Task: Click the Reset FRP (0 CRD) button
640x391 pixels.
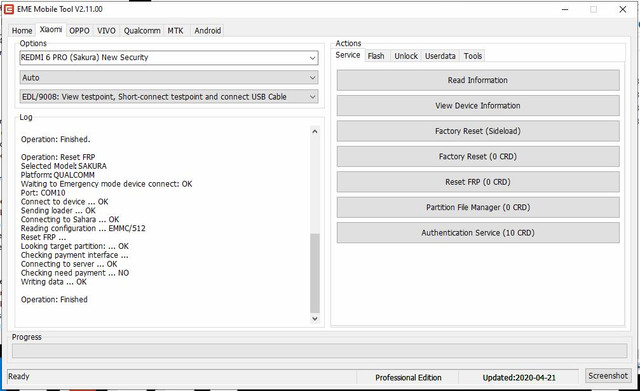Action: tap(478, 182)
